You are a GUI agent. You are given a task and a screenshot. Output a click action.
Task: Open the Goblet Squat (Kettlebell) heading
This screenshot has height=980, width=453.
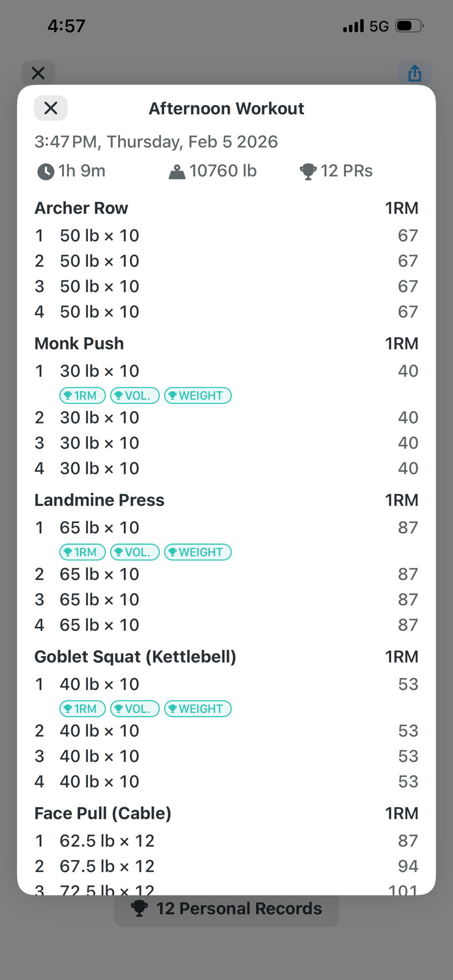(x=135, y=657)
